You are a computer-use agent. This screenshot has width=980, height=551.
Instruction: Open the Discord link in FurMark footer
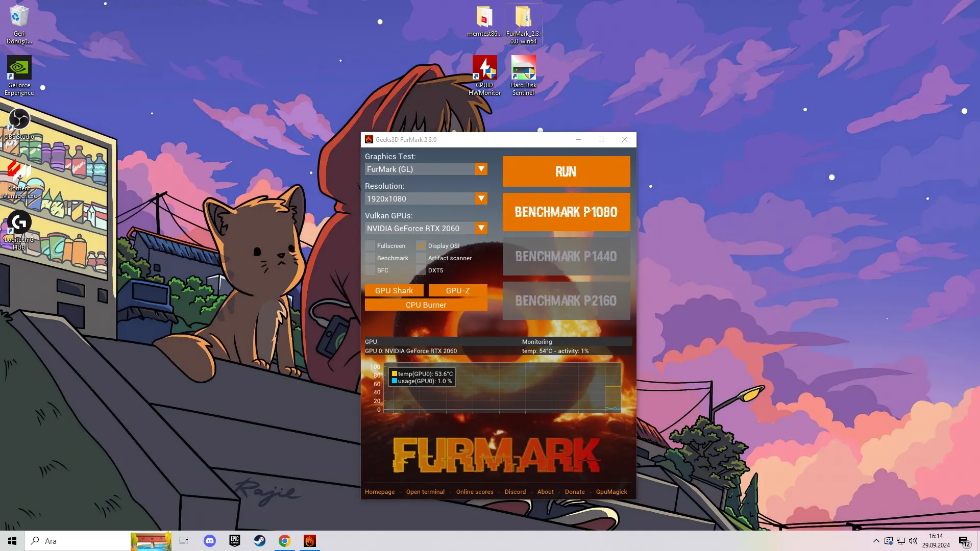point(515,492)
